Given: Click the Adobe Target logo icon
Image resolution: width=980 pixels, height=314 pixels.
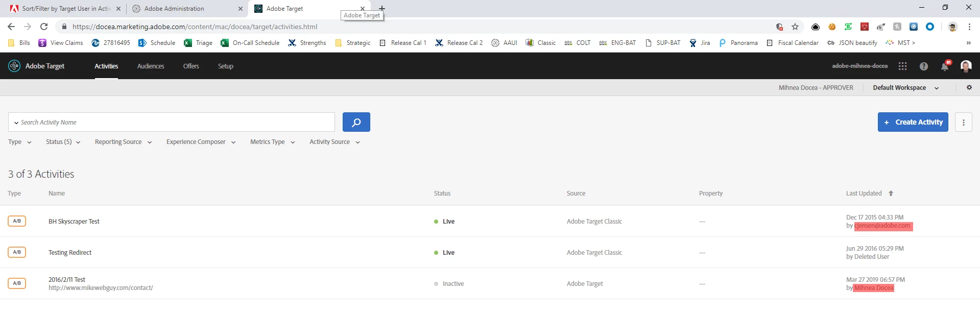Looking at the screenshot, I should (14, 66).
